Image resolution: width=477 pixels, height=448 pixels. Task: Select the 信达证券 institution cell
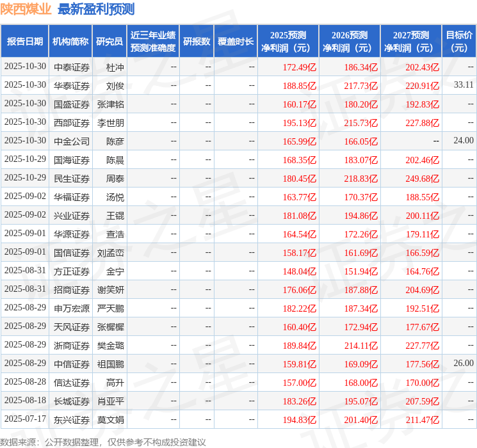[72, 383]
